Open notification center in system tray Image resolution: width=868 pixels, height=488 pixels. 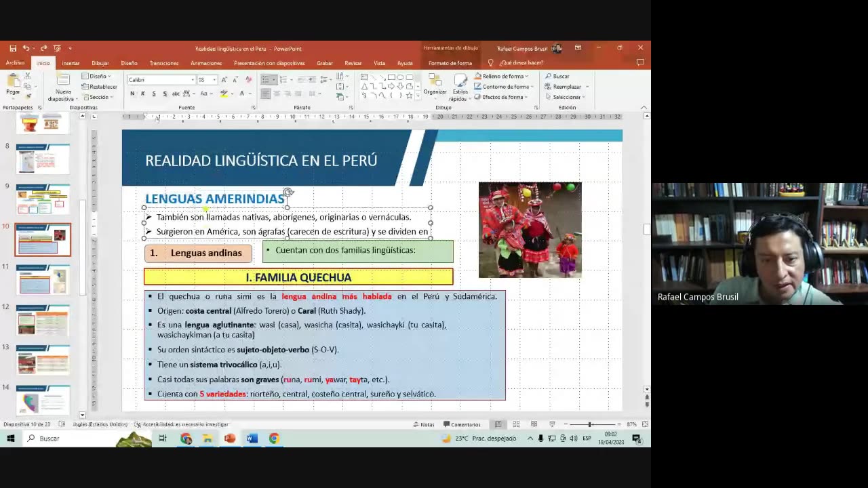click(637, 439)
